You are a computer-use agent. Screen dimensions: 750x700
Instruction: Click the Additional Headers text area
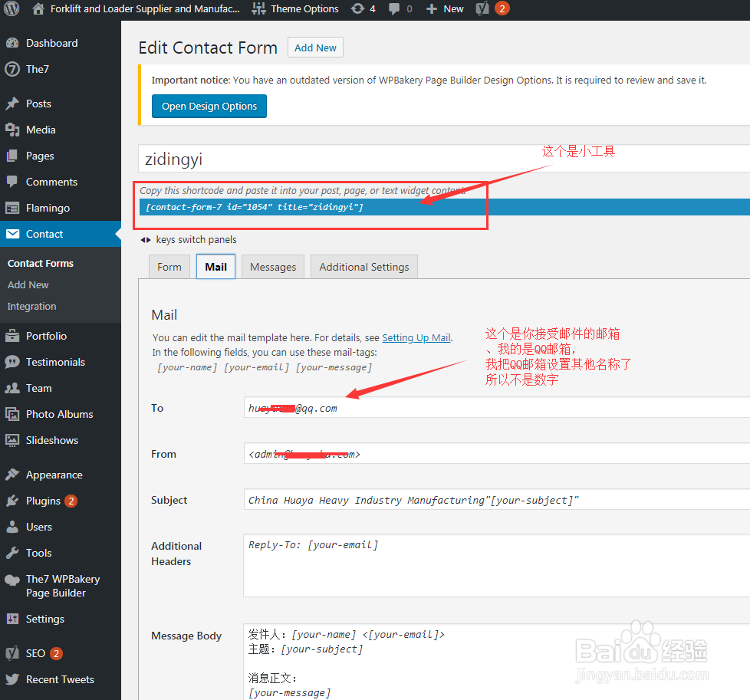click(496, 565)
